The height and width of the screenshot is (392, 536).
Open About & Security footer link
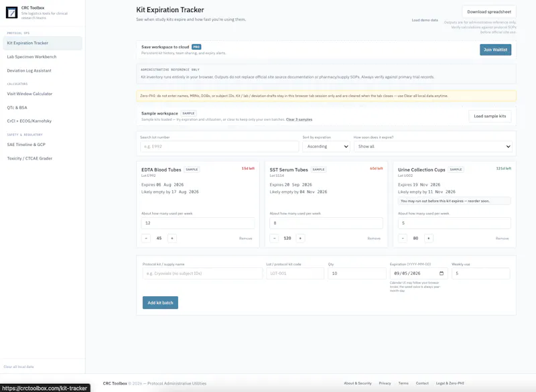358,383
